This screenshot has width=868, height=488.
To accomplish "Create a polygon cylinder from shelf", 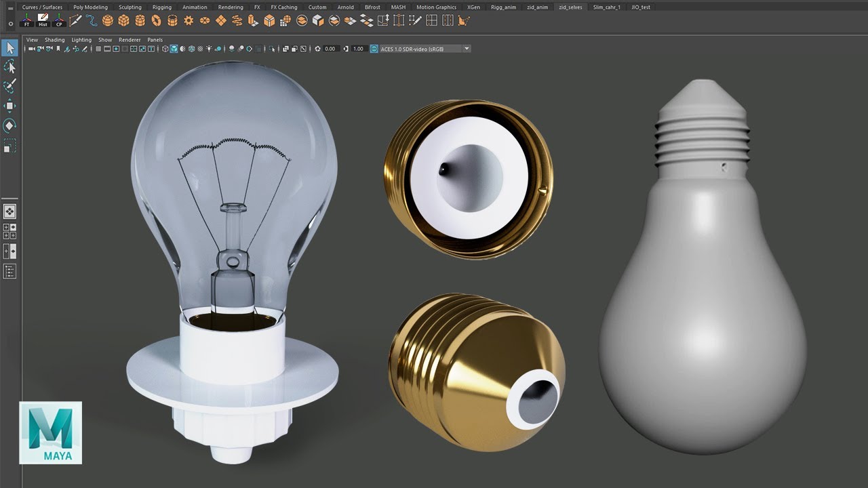I will click(140, 20).
